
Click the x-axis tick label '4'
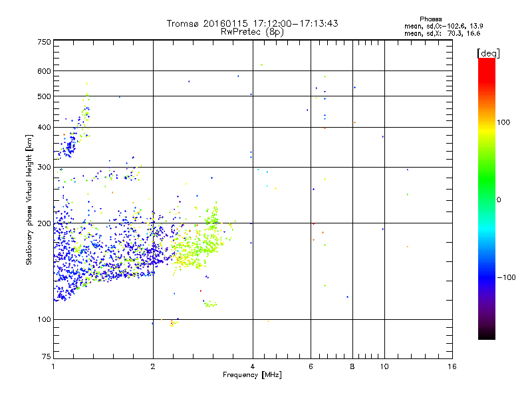(253, 366)
